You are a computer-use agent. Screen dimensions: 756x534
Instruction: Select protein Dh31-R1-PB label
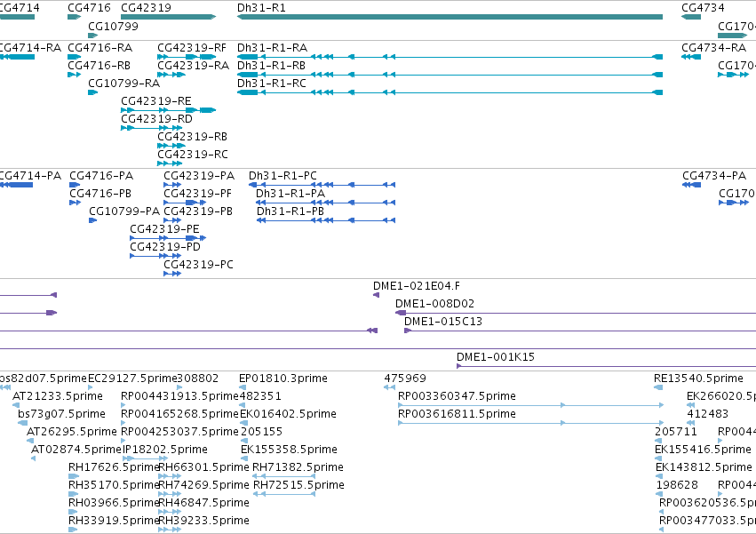290,211
